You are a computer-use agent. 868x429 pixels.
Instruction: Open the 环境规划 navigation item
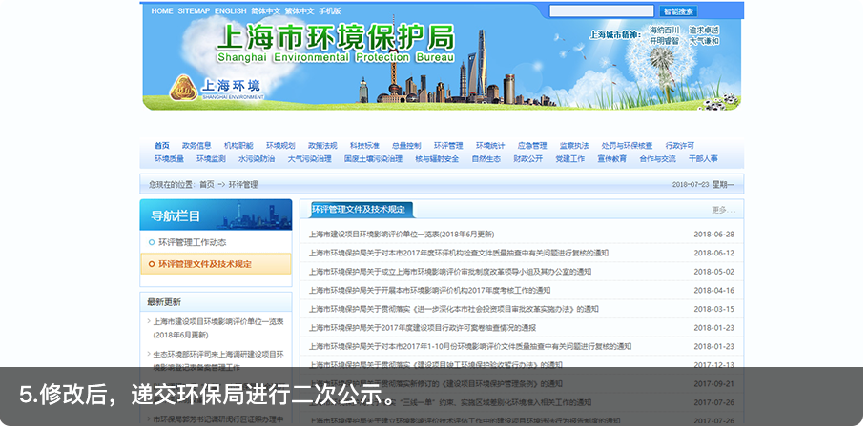(280, 146)
